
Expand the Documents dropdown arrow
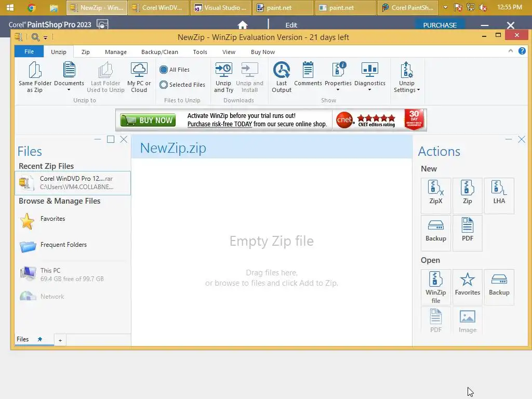pyautogui.click(x=69, y=90)
